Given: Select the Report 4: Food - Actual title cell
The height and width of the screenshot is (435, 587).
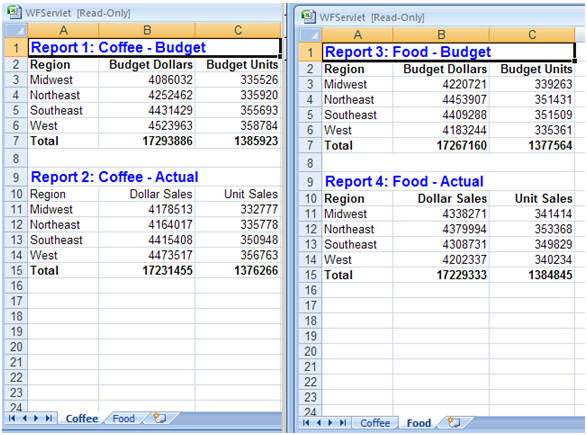Looking at the screenshot, I should pos(404,181).
